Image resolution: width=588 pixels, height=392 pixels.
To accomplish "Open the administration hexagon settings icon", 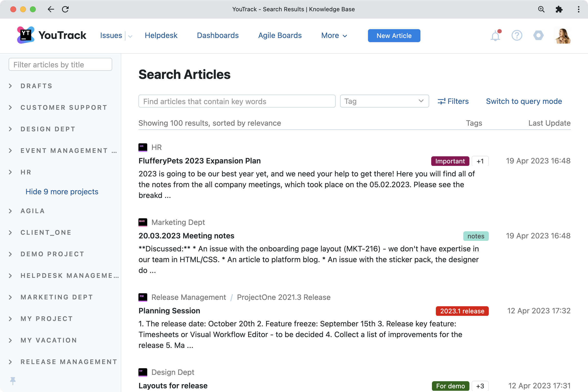I will point(538,36).
